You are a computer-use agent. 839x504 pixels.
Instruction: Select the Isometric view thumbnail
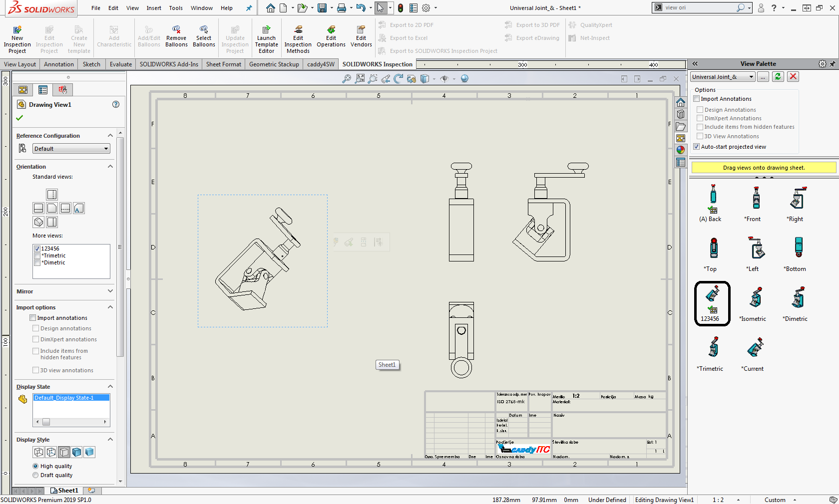755,298
